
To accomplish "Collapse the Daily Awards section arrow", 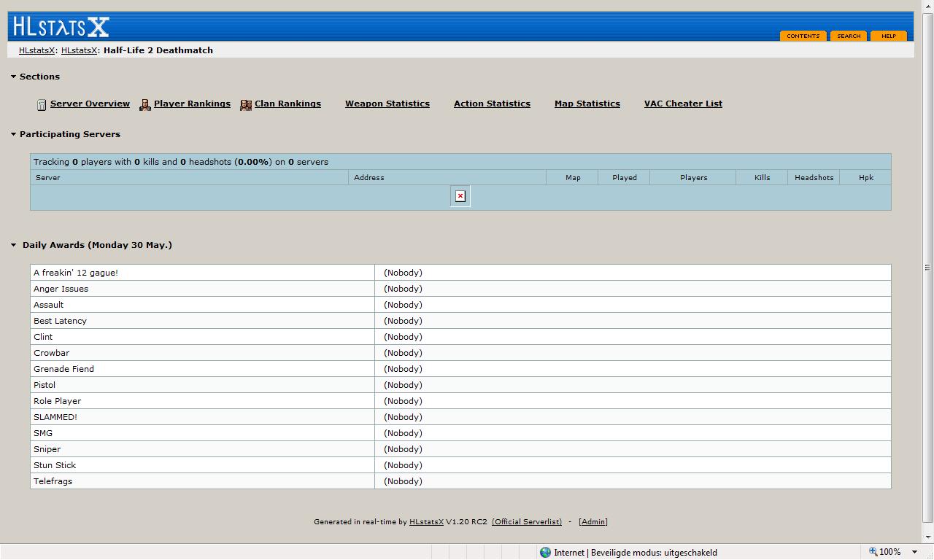I will pyautogui.click(x=13, y=245).
